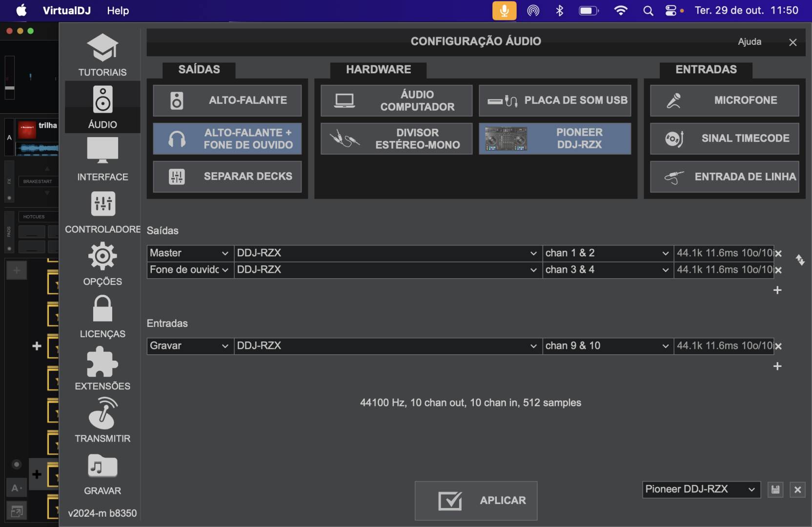Open the Master row DDJ-RZX device dropdown
Screen dimensions: 812x527
(x=388, y=253)
